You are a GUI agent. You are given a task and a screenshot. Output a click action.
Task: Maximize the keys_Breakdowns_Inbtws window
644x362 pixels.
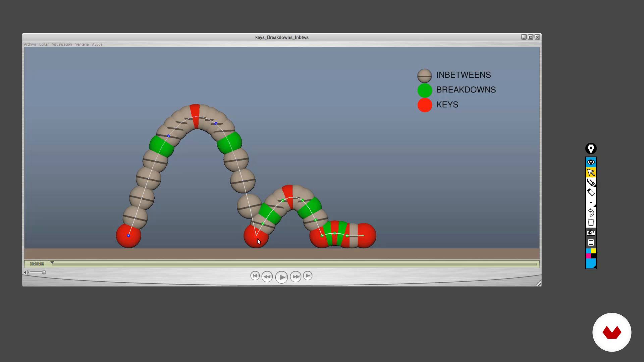coord(531,37)
